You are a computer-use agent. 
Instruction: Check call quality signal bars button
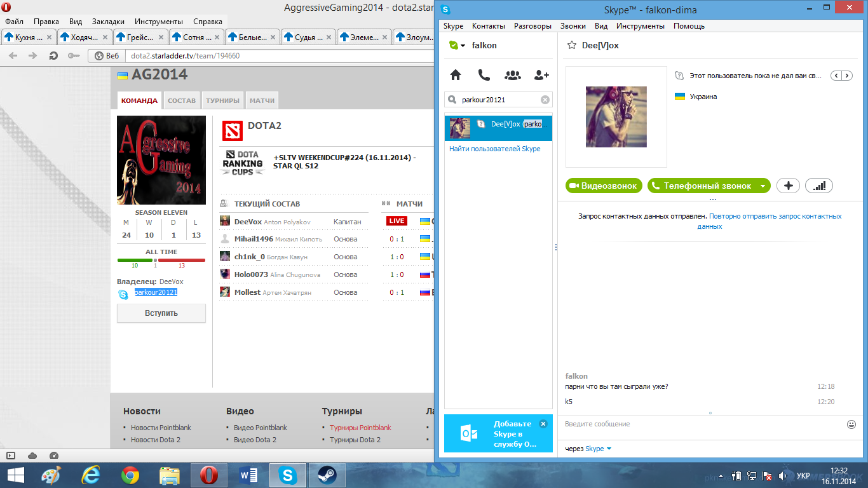click(x=819, y=186)
